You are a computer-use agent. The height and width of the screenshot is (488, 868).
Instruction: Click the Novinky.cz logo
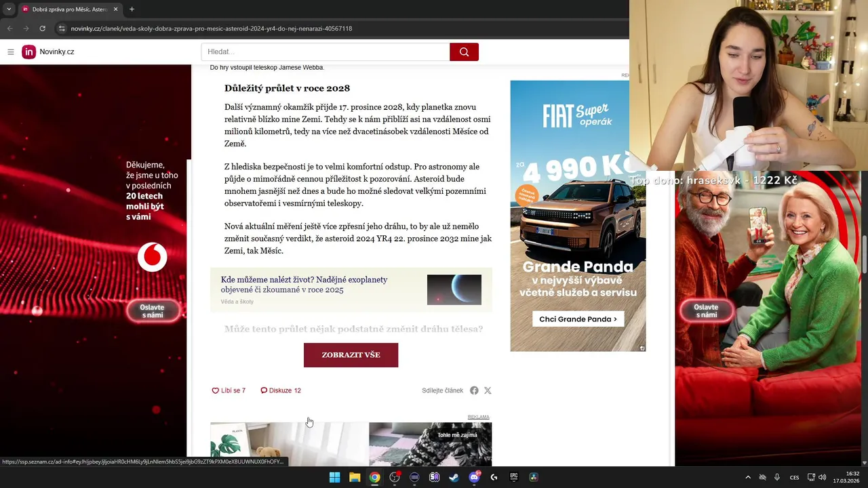click(x=48, y=52)
